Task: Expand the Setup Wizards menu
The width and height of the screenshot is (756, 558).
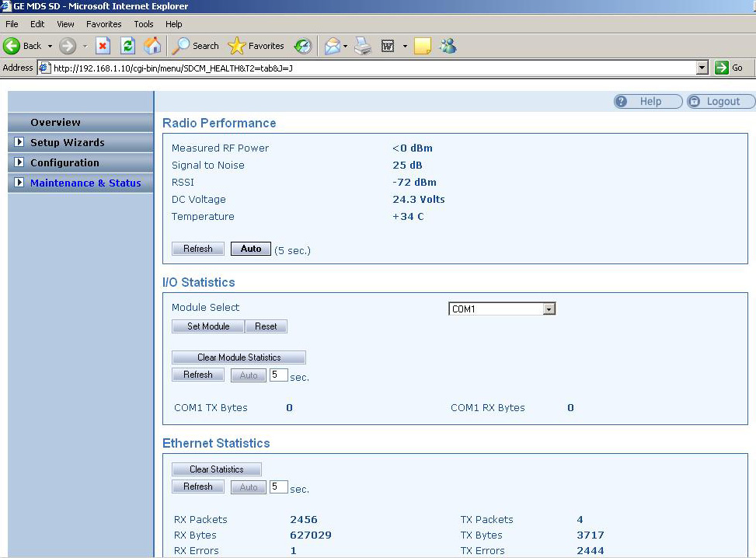Action: tap(20, 142)
